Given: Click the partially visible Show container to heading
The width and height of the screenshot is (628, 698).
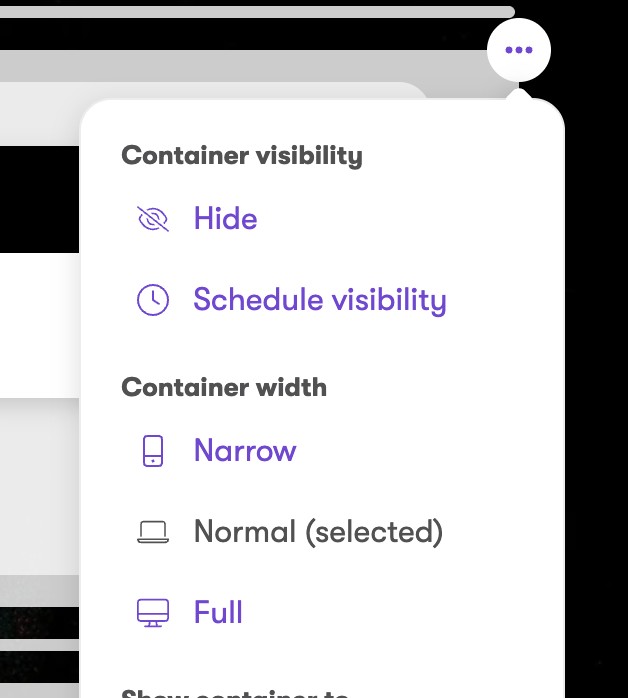Looking at the screenshot, I should click(x=234, y=693).
